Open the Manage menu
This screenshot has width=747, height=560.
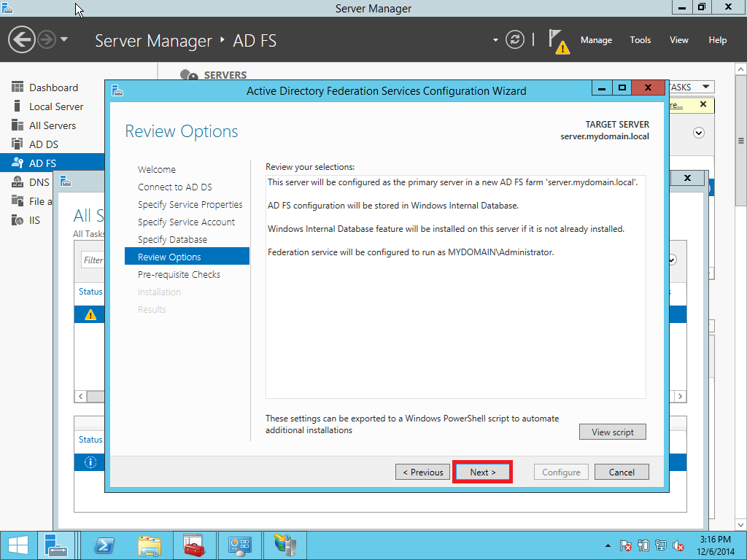coord(596,40)
